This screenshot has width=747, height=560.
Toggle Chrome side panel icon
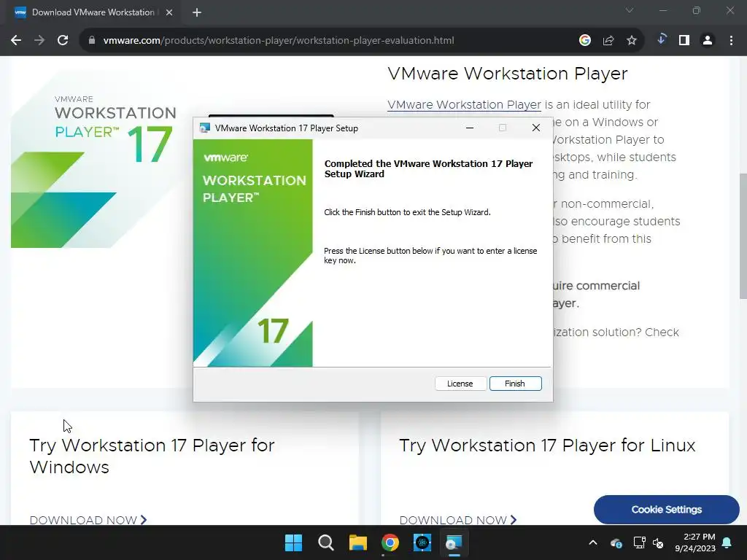[684, 41]
